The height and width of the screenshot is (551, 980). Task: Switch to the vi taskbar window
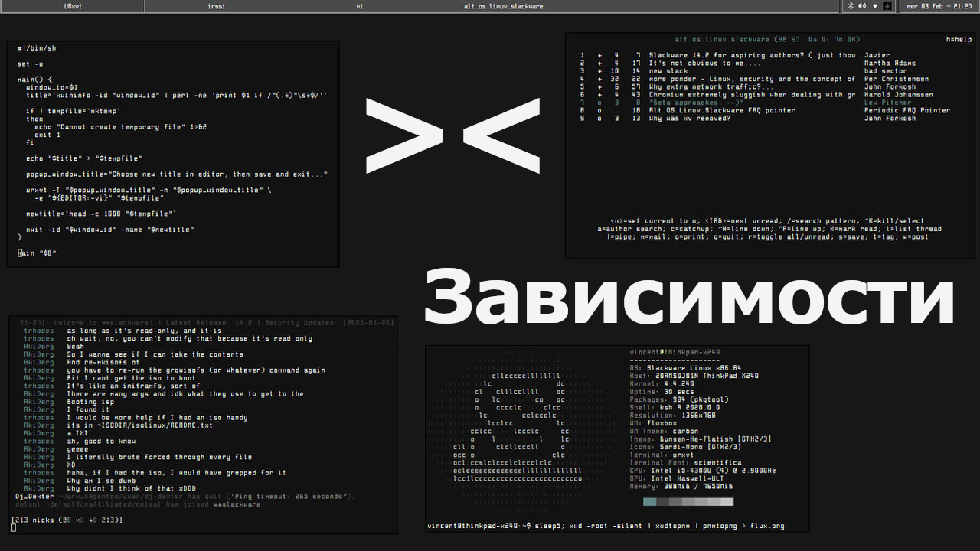(360, 6)
